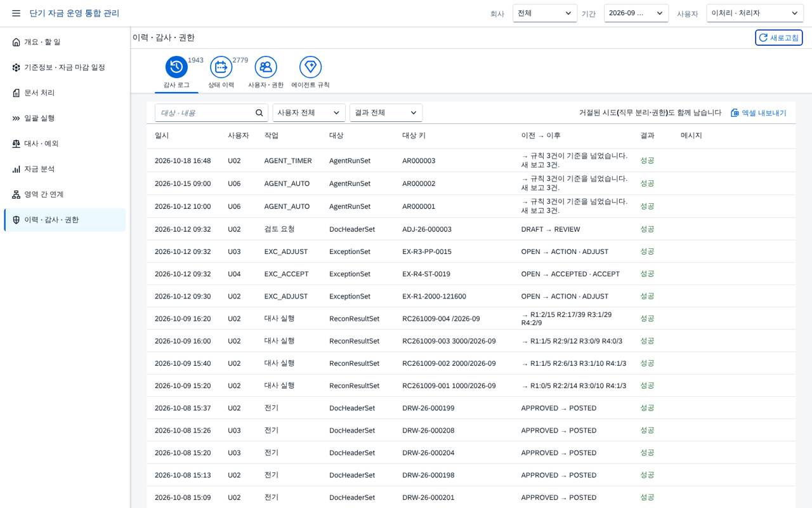Click the 영역 간 연계 hierarchy icon
812x508 pixels.
click(x=16, y=194)
